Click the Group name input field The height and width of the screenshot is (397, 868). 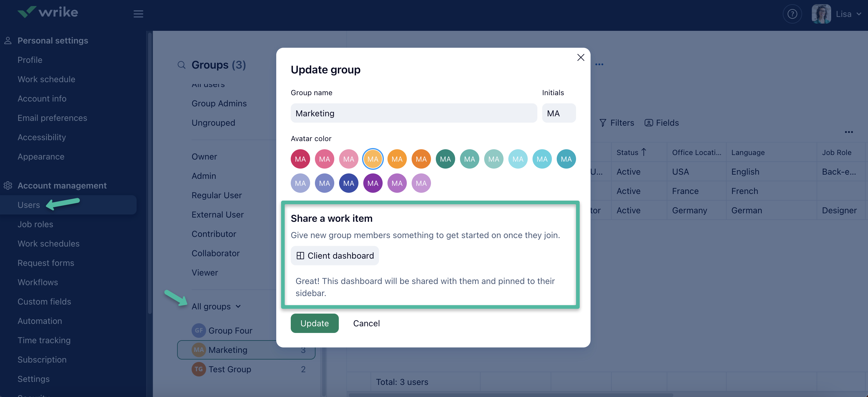(413, 113)
